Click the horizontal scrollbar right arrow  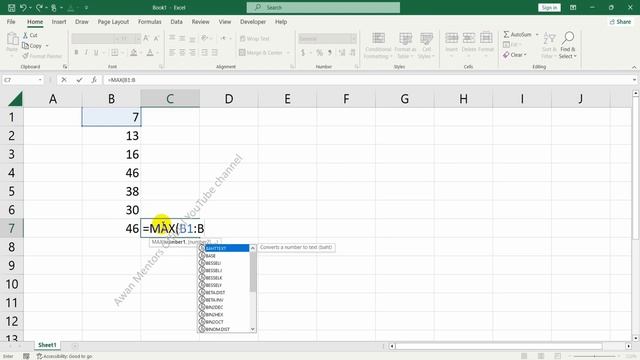(628, 346)
